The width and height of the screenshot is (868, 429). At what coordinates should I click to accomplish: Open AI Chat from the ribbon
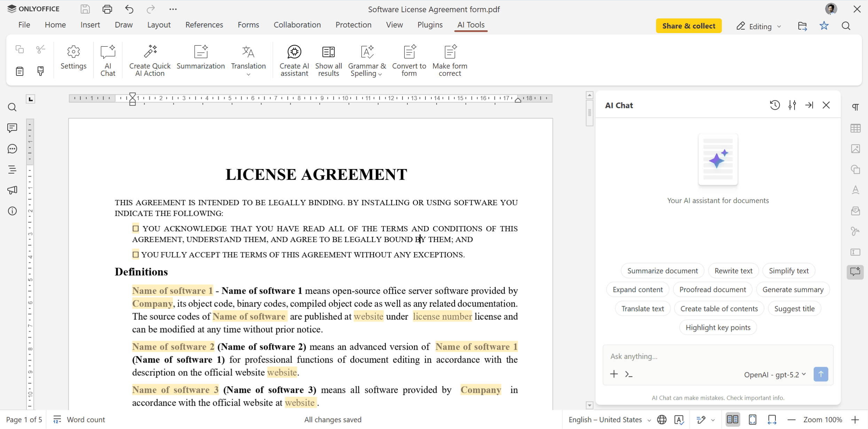coord(108,61)
